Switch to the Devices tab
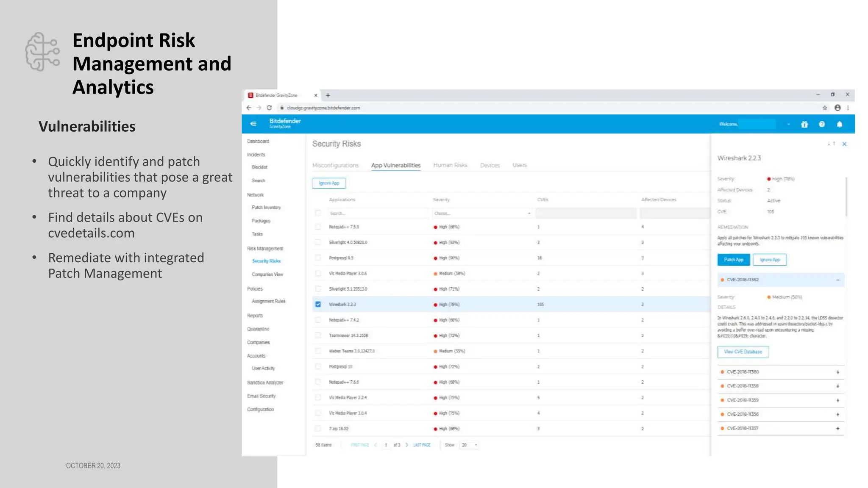868x488 pixels. click(490, 165)
